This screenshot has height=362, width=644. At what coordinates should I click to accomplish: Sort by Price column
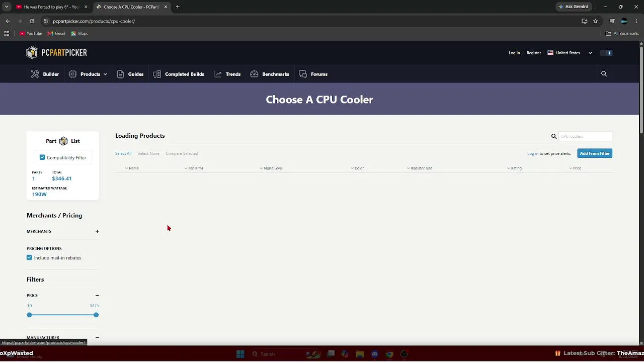[x=575, y=168]
